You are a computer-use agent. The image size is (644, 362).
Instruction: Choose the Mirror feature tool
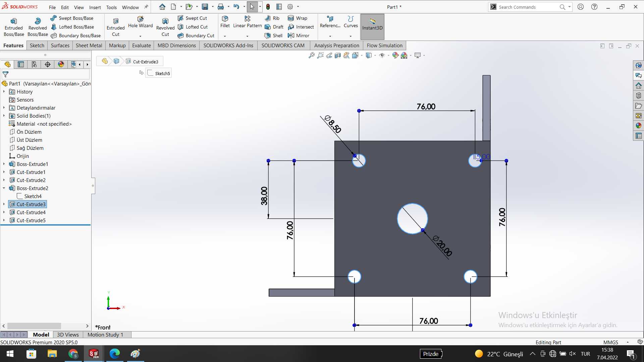(x=299, y=36)
